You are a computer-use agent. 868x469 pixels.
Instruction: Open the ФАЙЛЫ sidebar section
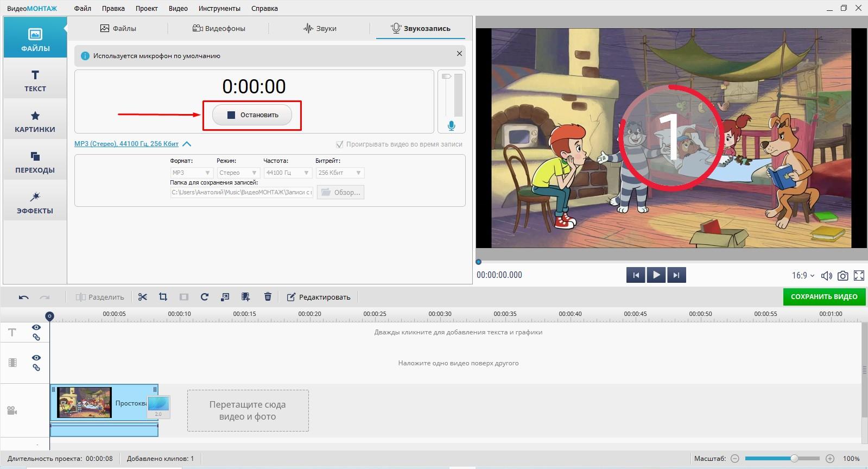35,37
